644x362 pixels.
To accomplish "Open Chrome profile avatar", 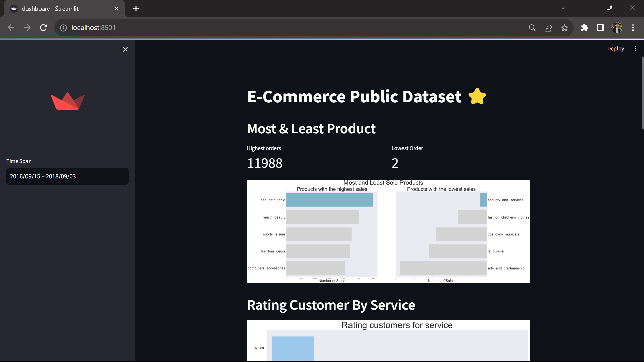I will click(x=617, y=28).
